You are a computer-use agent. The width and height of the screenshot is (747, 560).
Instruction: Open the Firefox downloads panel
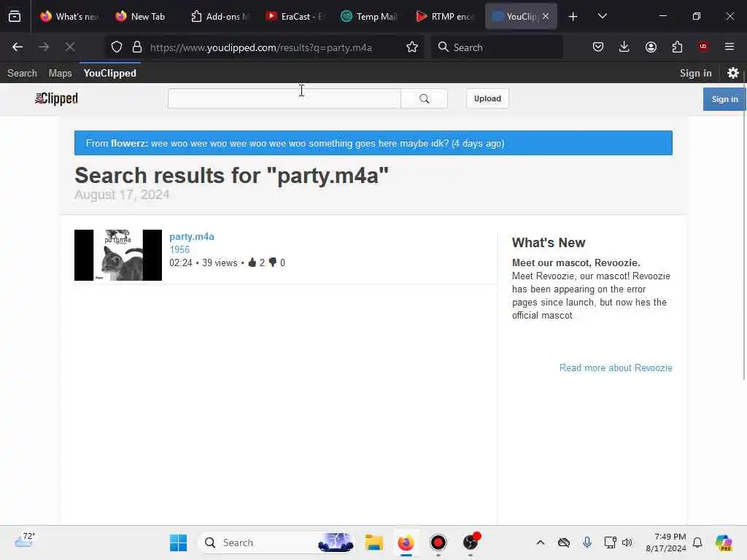624,47
